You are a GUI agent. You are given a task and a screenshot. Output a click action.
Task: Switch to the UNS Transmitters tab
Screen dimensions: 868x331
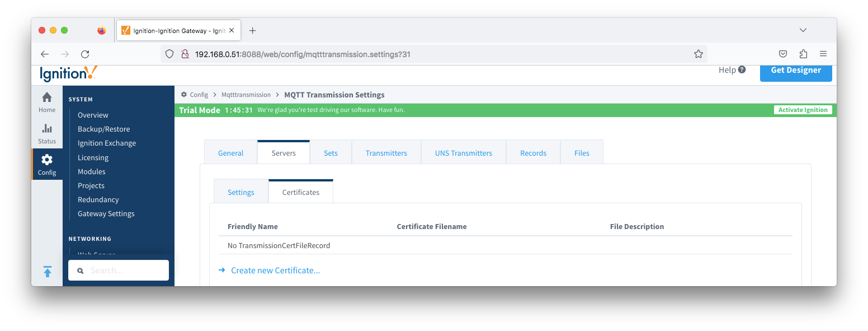coord(464,153)
